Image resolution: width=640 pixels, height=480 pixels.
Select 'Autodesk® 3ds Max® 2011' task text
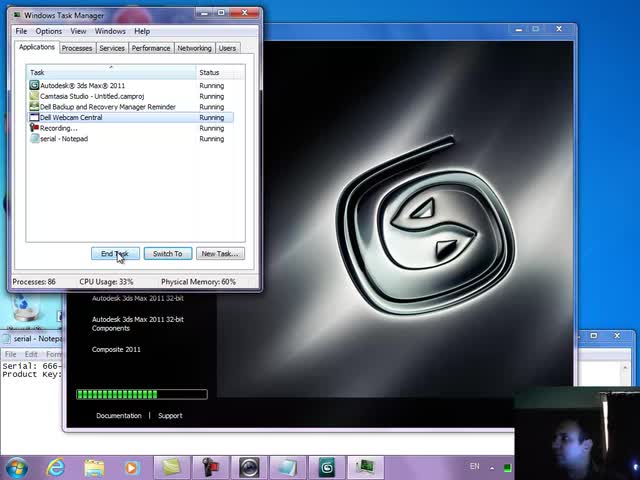[82, 86]
